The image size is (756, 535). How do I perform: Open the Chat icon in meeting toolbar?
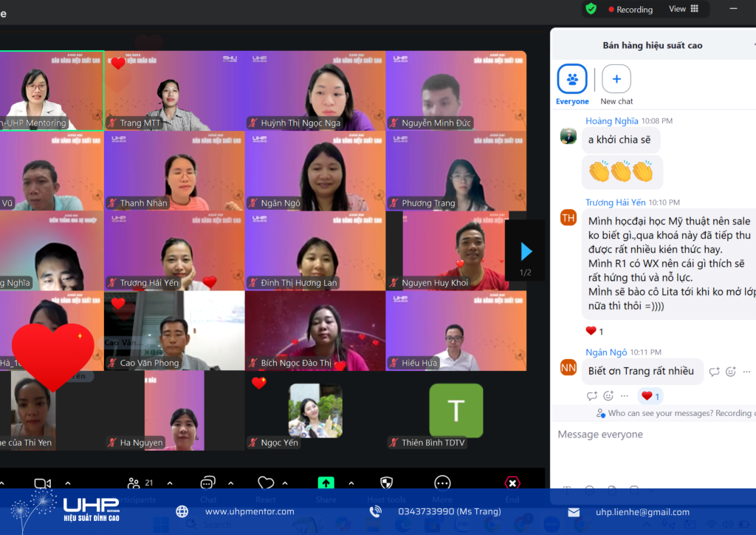click(208, 483)
